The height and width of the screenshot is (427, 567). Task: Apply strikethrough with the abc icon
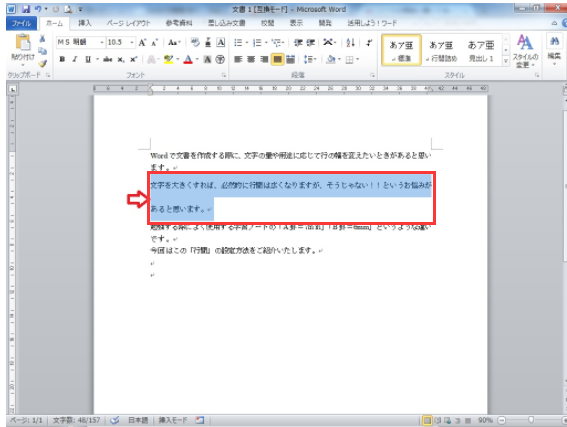coord(107,59)
